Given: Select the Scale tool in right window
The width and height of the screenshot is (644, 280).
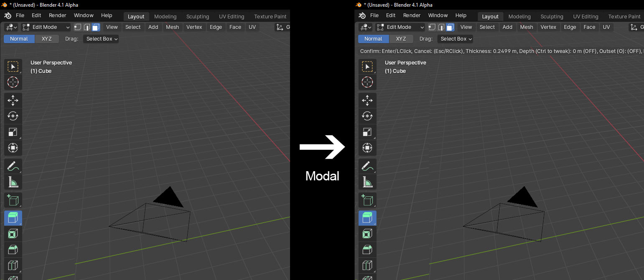Looking at the screenshot, I should 367,132.
